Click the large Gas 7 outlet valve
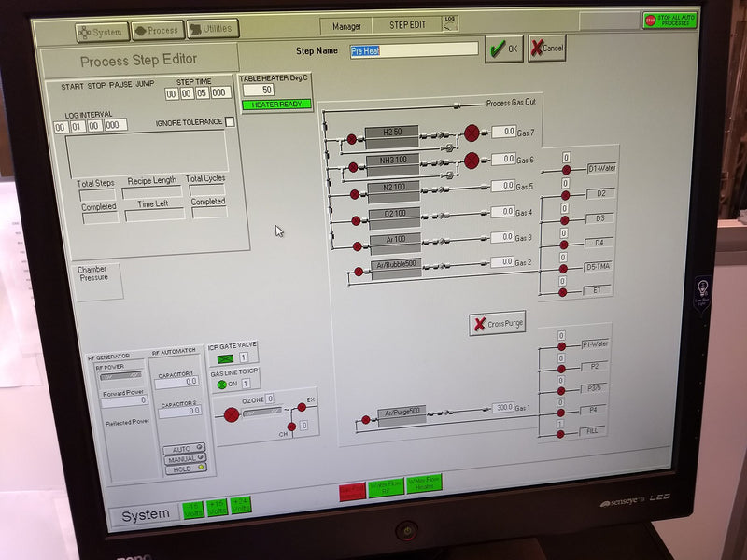747x560 pixels. pyautogui.click(x=472, y=133)
